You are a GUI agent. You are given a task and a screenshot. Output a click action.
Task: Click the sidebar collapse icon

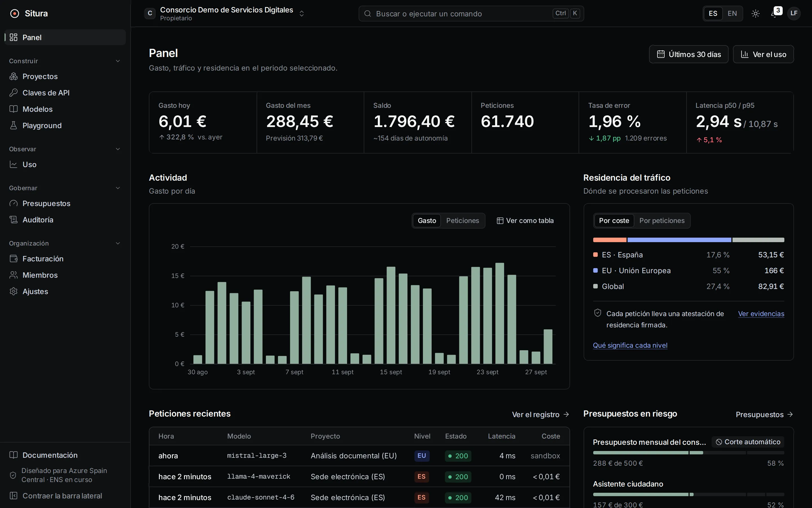(14, 496)
